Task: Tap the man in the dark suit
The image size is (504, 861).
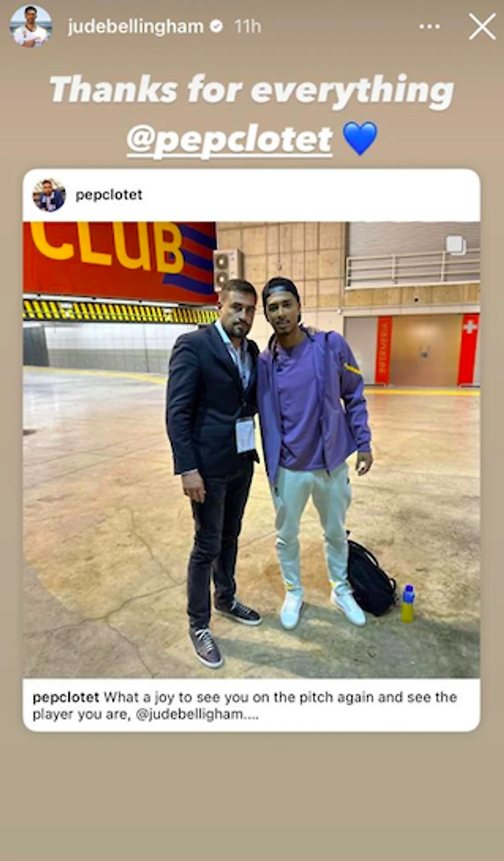Action: click(x=212, y=467)
